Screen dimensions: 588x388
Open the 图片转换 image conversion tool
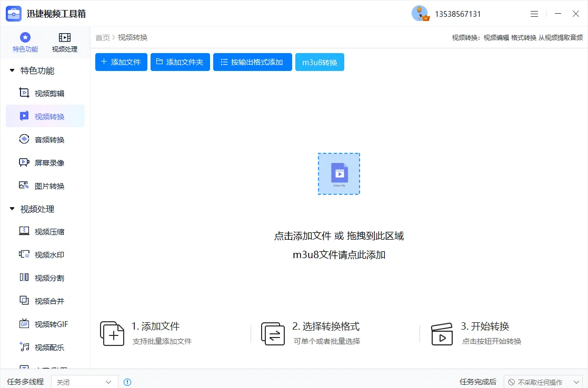[45, 186]
